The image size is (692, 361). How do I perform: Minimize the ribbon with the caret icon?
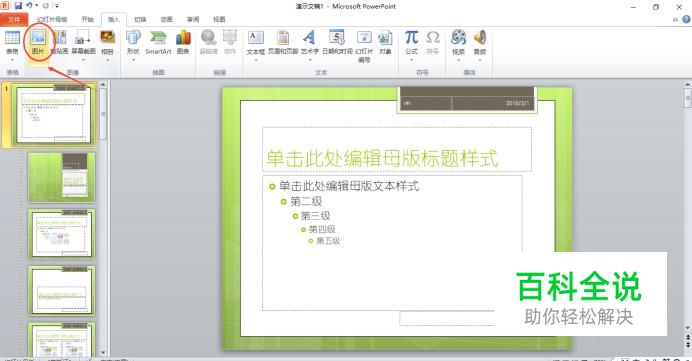675,19
